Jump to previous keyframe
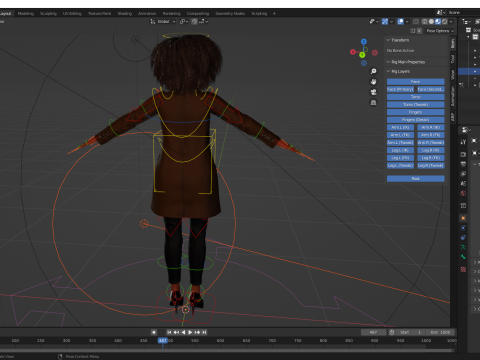Screen dimensions: 480x360 [x=176, y=332]
